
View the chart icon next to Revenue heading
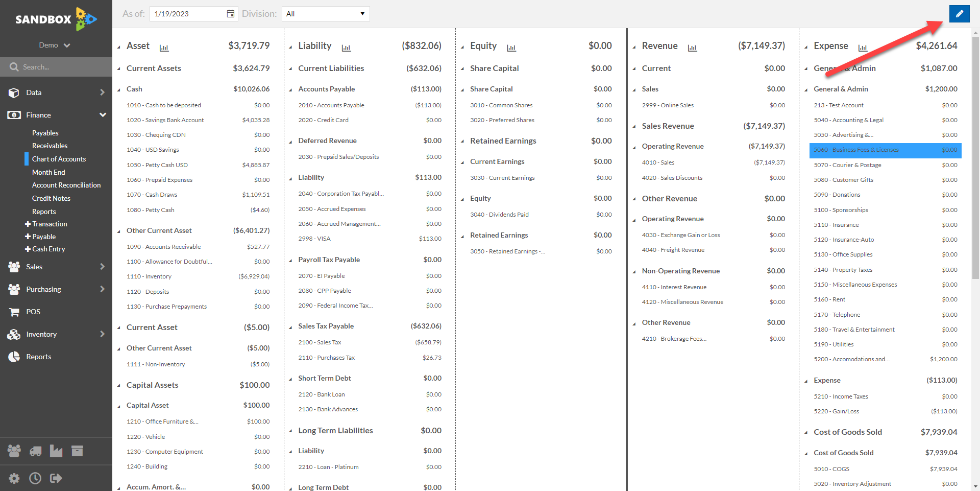coord(692,48)
